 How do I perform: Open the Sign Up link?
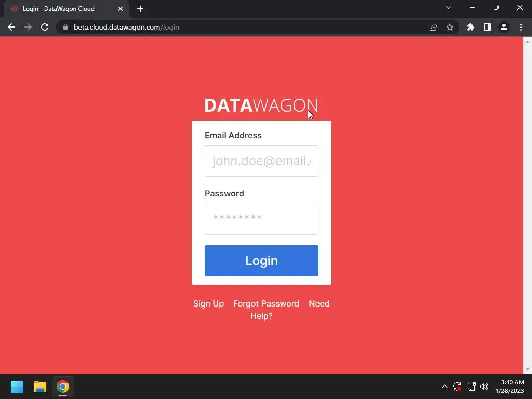209,303
